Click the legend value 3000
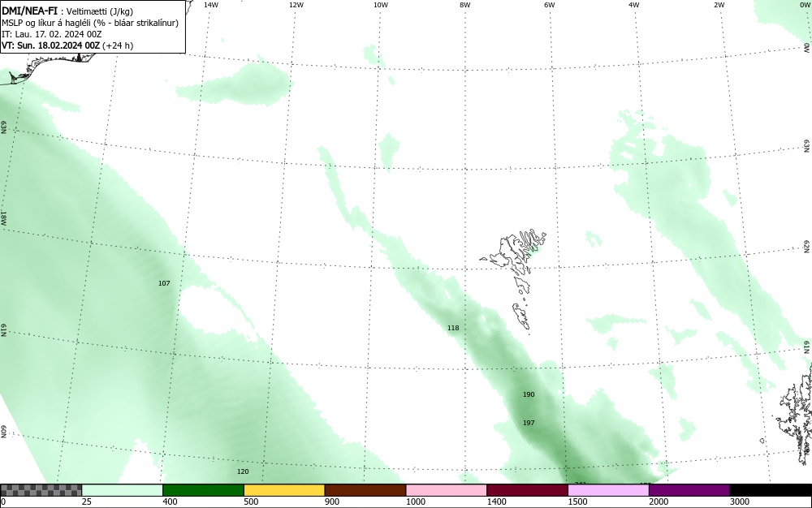Viewport: 812px width, 508px height. coord(740,502)
